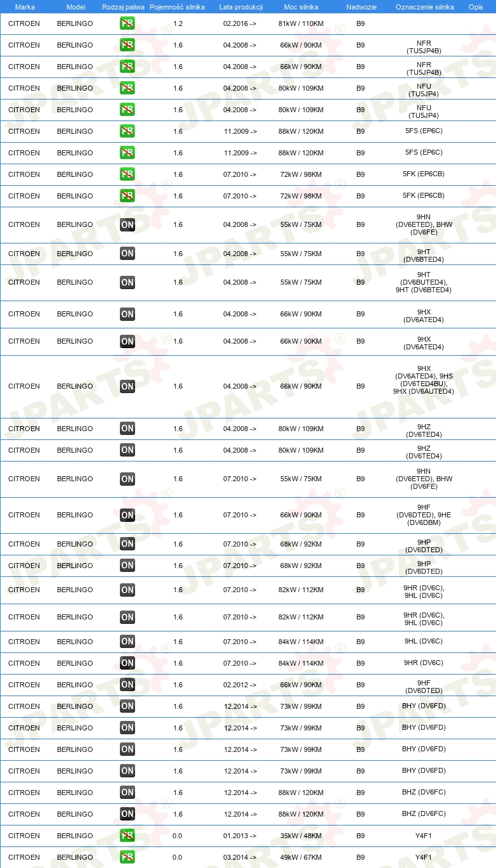Select the 66kW / 90KM cell in the 02.2012 row
496x868 pixels.
[x=301, y=685]
